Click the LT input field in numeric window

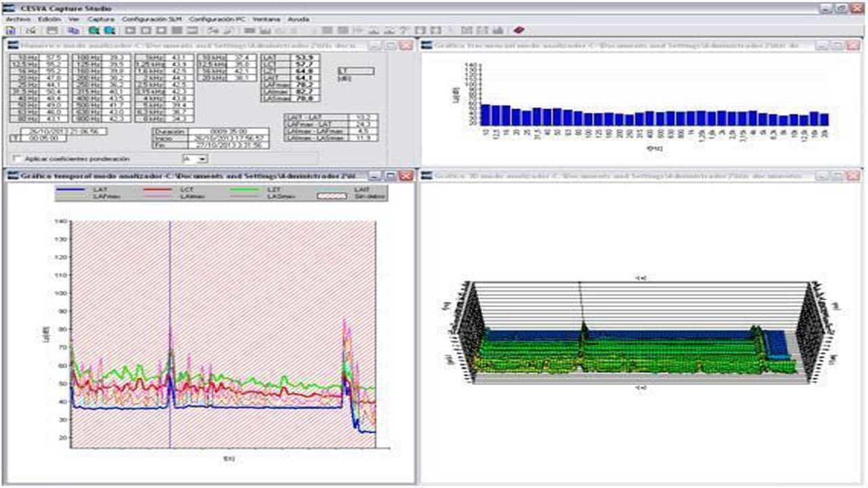(x=355, y=71)
